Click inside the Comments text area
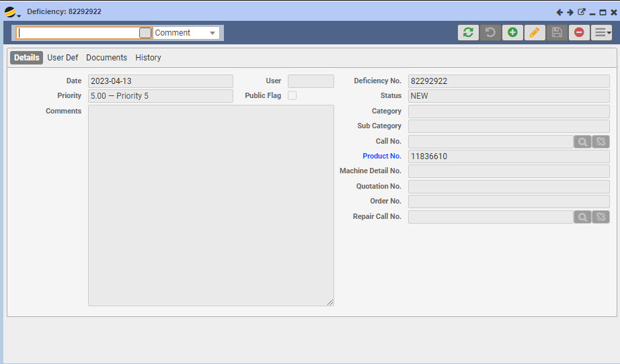Screen dimensions: 620x364 pyautogui.click(x=210, y=205)
